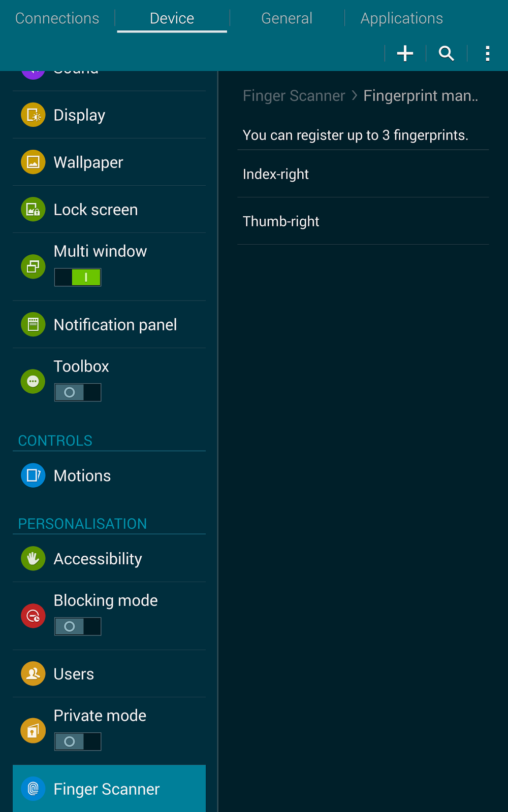The width and height of the screenshot is (508, 812).
Task: Click the Wallpaper icon
Action: [33, 162]
